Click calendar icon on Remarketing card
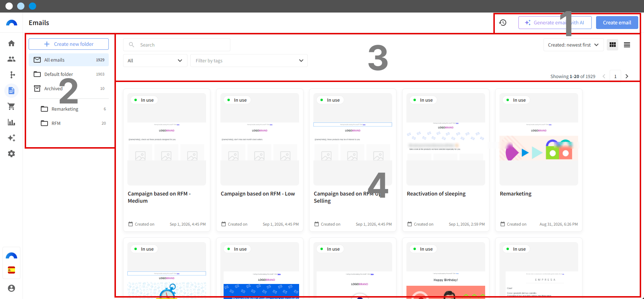This screenshot has width=644, height=299. tap(503, 224)
